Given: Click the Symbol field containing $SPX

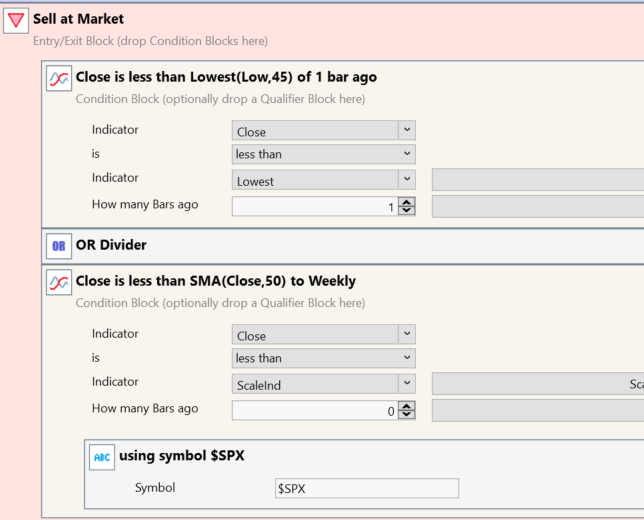Looking at the screenshot, I should point(366,488).
